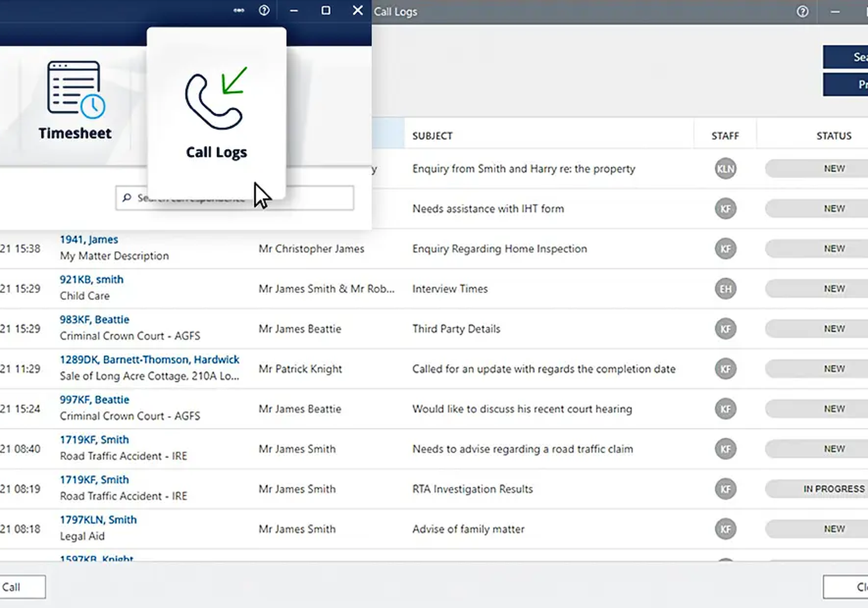Click the search magnifier icon
The height and width of the screenshot is (608, 868).
(127, 197)
